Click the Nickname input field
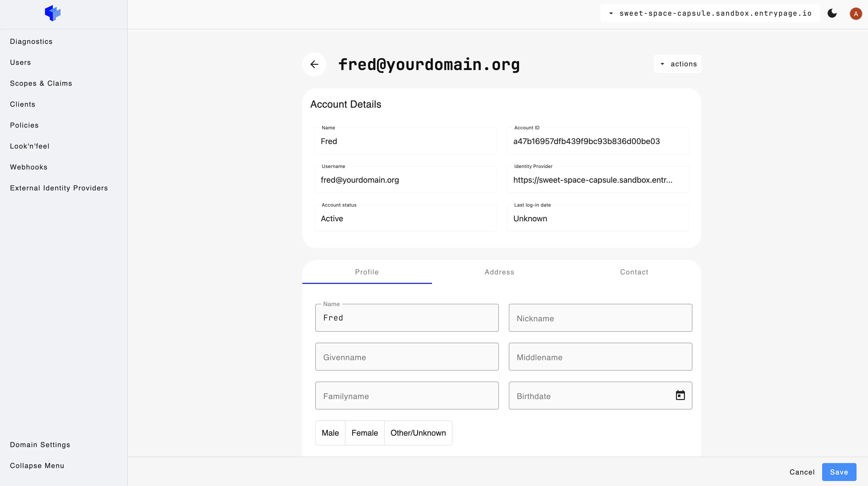Screen dimensions: 868x486 tap(600, 318)
